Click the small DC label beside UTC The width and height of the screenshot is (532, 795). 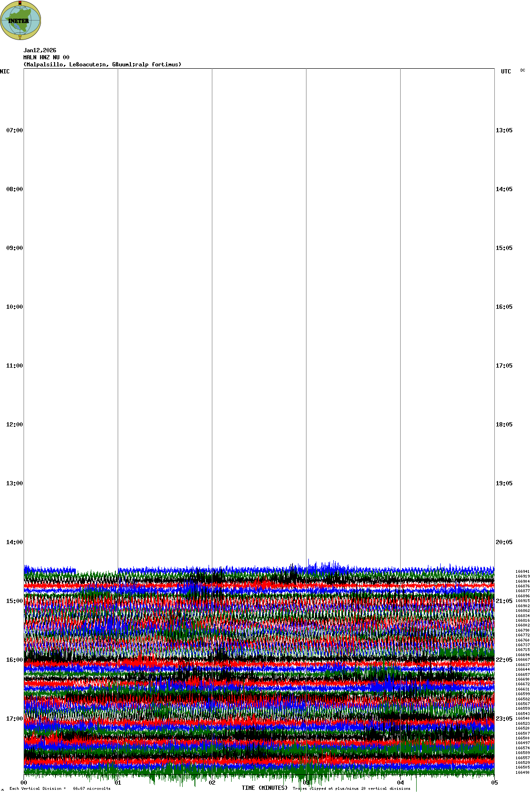tap(523, 70)
